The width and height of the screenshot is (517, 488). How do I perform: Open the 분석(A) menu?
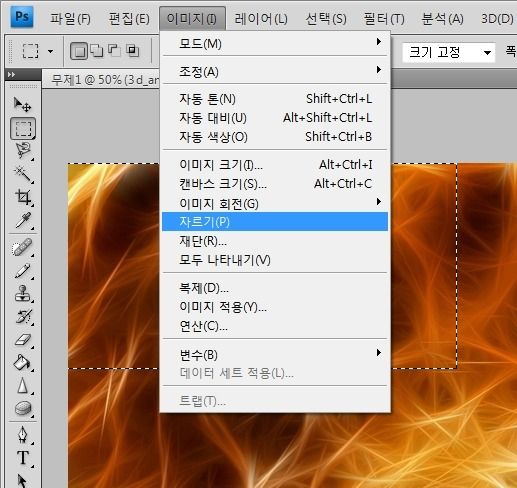[x=443, y=19]
